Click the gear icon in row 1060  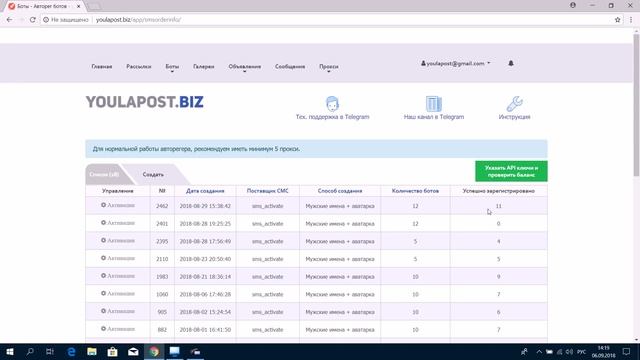pyautogui.click(x=103, y=293)
